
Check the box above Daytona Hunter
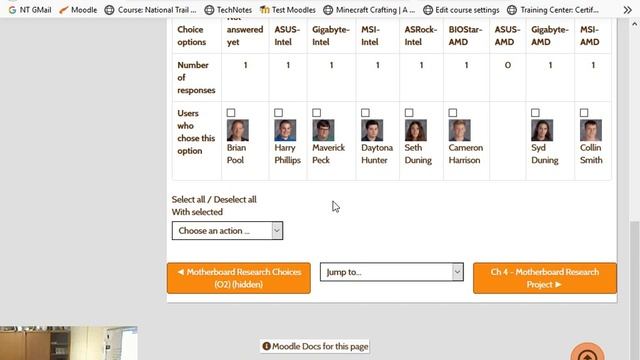pos(365,113)
